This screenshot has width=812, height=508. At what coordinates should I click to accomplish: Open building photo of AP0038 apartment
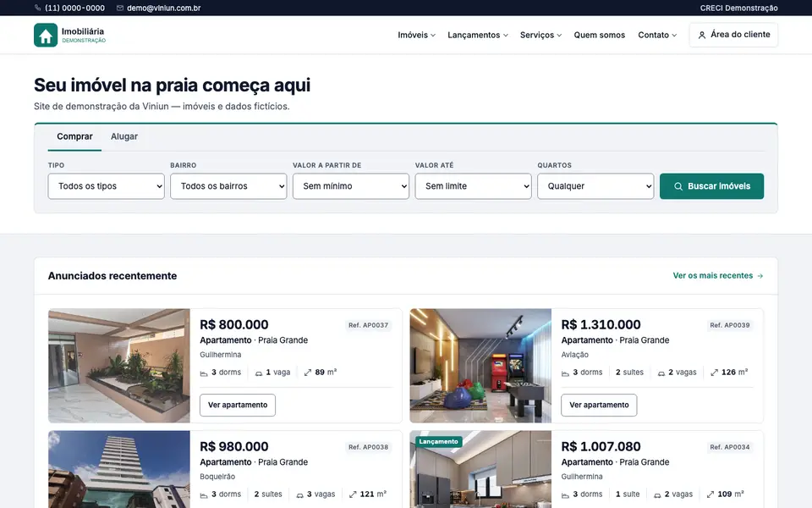click(x=119, y=469)
